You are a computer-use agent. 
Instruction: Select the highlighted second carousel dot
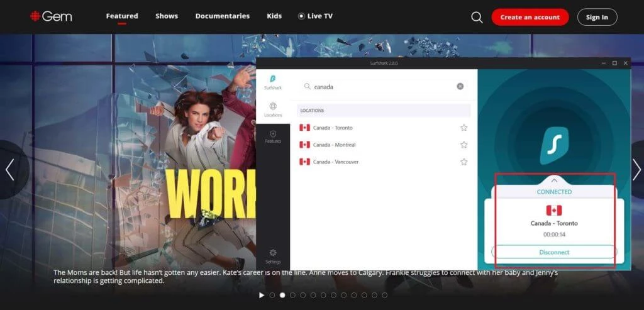pos(282,295)
